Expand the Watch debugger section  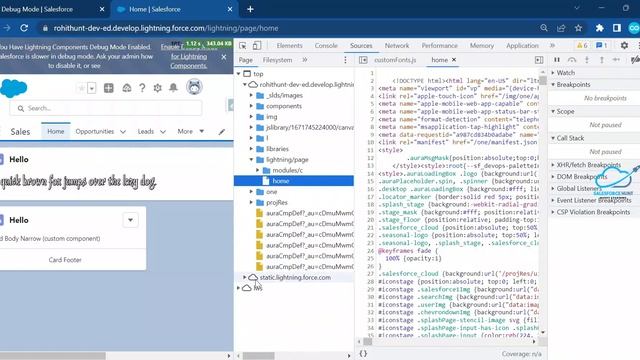553,72
